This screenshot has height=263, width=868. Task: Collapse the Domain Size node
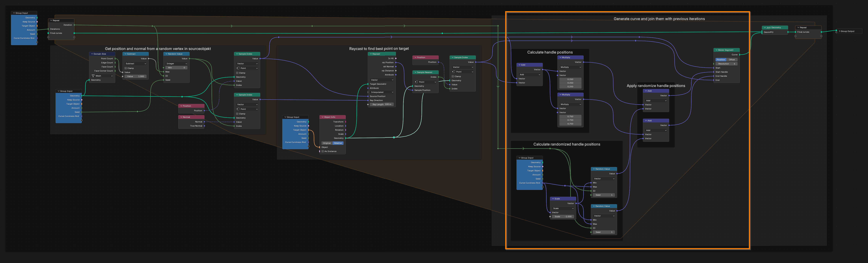(92, 54)
